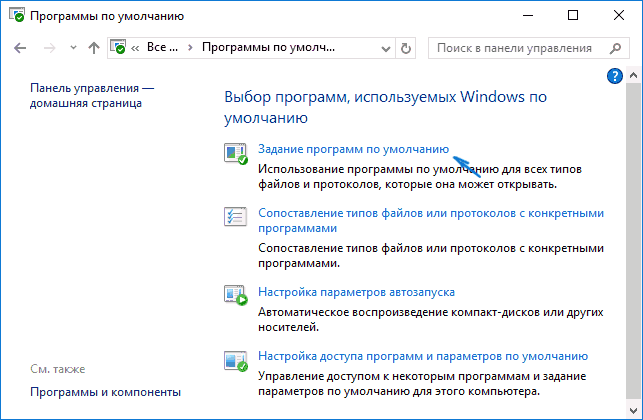
Task: Maximize the Default Programs window
Action: [x=573, y=16]
